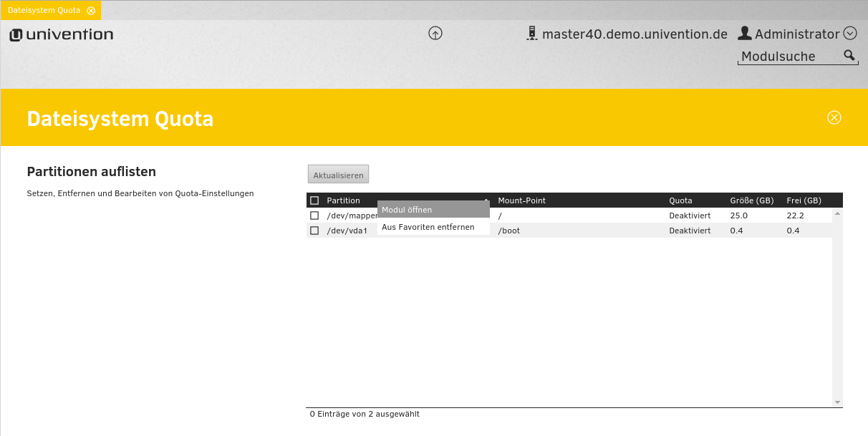Close the module with yellow banner X icon

(834, 117)
